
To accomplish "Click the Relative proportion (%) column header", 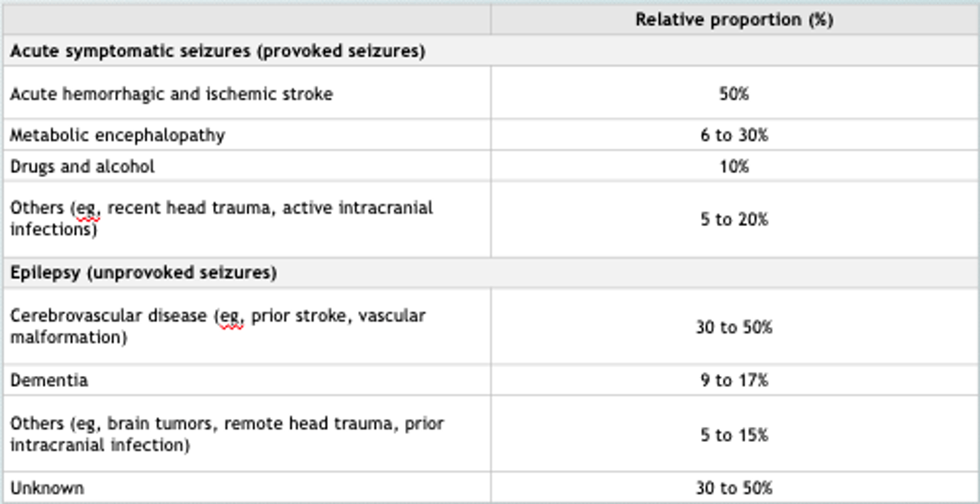I will (734, 20).
